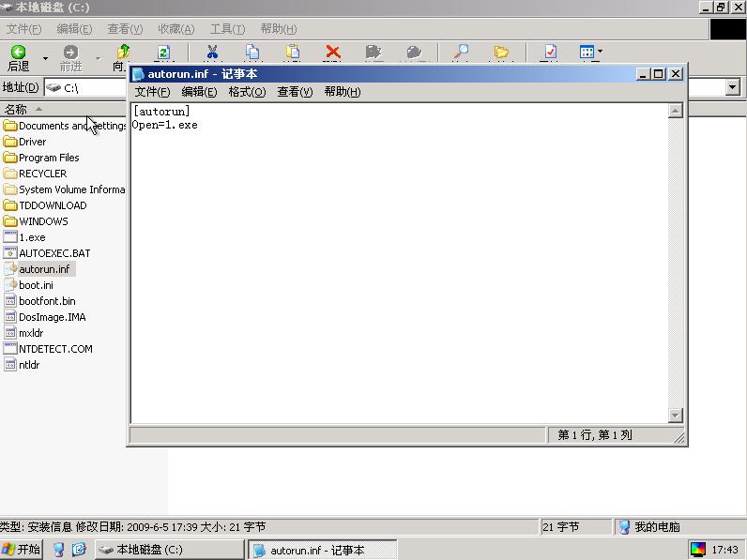Select RECYCLER folder
This screenshot has width=747, height=560.
(x=36, y=174)
